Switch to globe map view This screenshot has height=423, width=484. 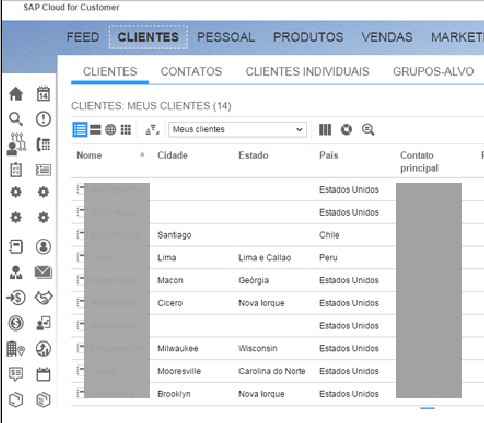pos(111,130)
